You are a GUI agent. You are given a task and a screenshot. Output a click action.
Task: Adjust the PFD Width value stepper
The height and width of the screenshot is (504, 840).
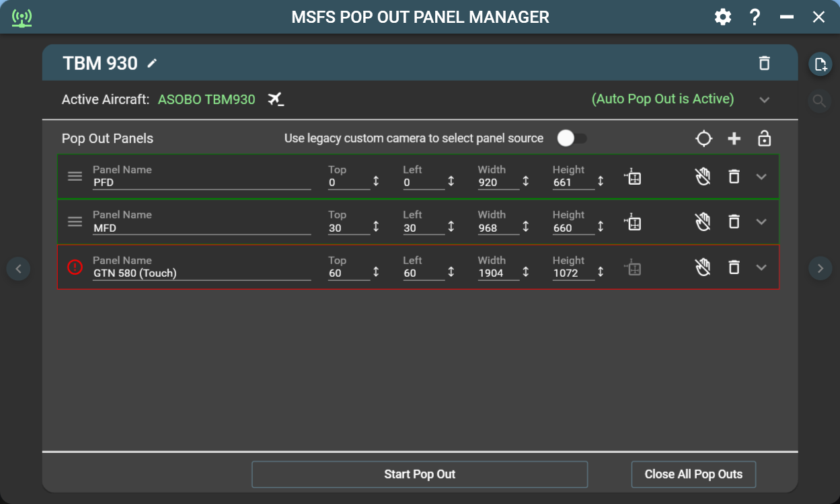526,181
